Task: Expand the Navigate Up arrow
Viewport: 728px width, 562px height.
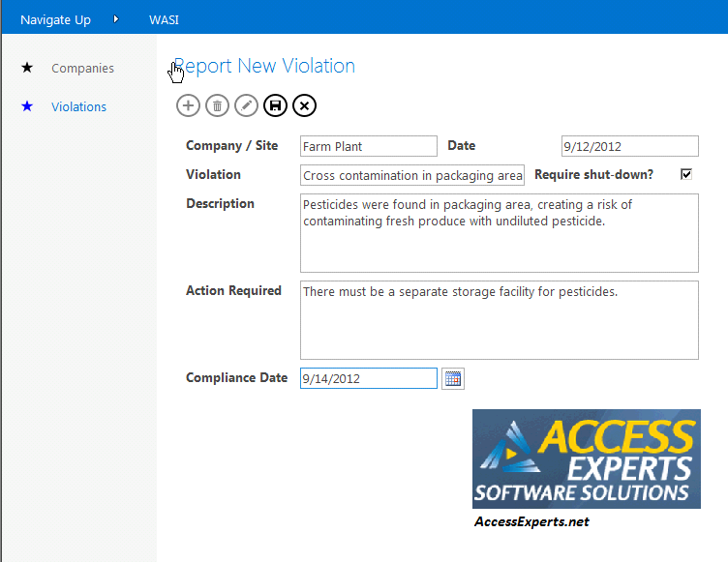Action: tap(116, 19)
